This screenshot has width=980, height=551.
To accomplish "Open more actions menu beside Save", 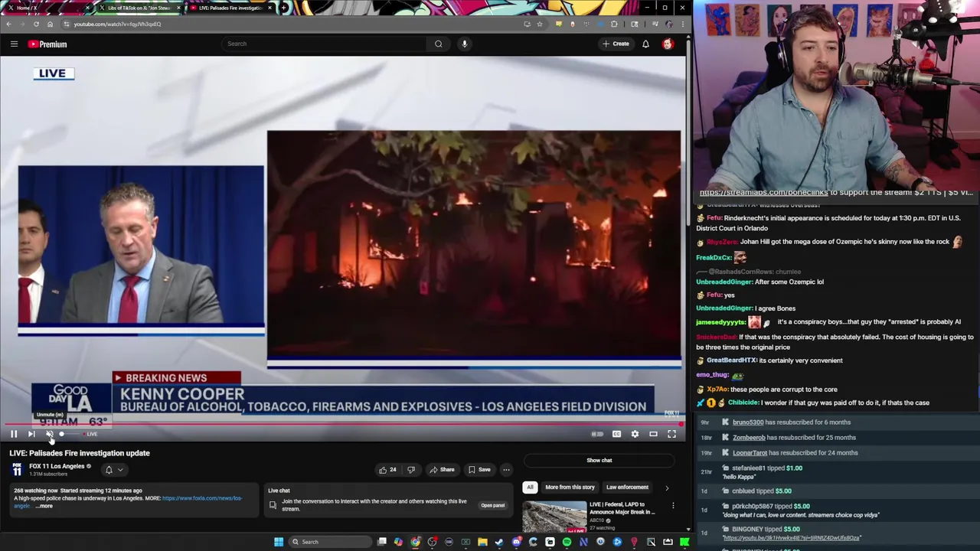I will pos(506,470).
